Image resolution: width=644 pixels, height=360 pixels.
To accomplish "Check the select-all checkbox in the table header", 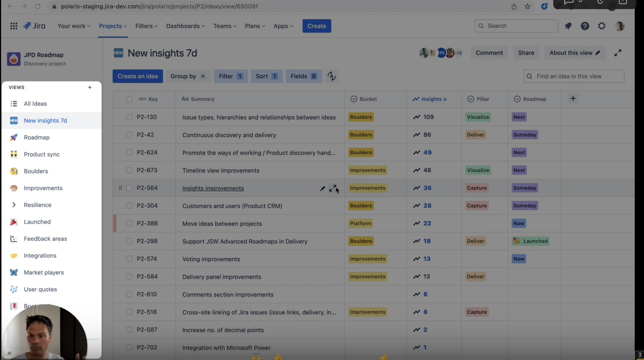I will 129,99.
